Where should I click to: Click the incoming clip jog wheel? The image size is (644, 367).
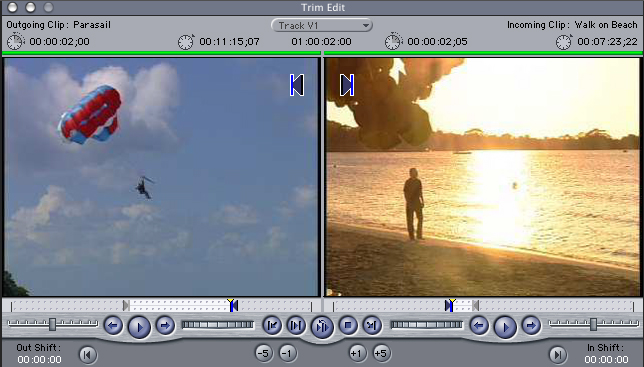click(x=427, y=325)
